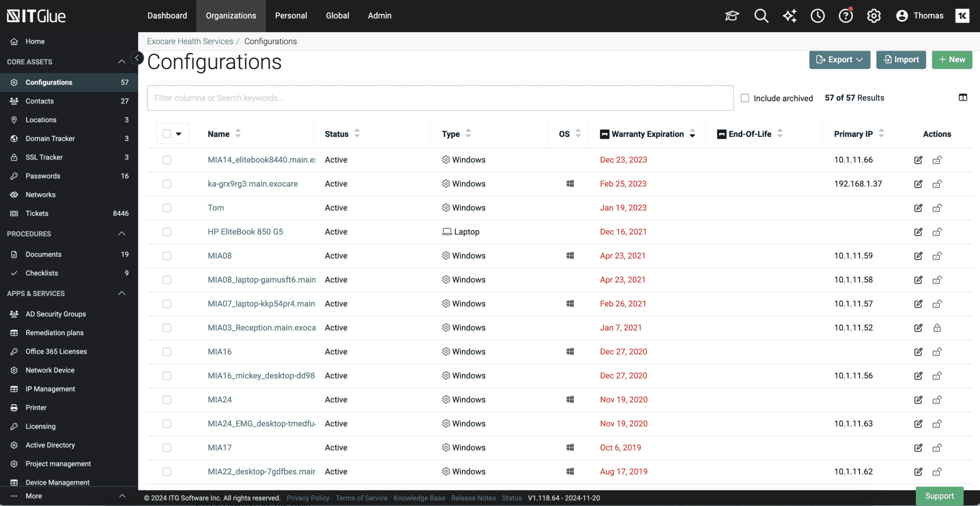Edit the MIA08 configuration using the pencil icon
The height and width of the screenshot is (506, 980).
(x=918, y=256)
